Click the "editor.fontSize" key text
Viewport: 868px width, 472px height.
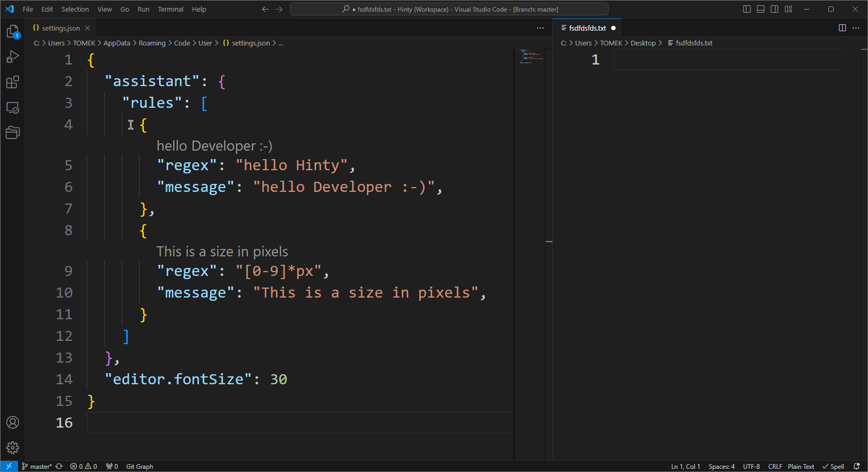pos(178,379)
